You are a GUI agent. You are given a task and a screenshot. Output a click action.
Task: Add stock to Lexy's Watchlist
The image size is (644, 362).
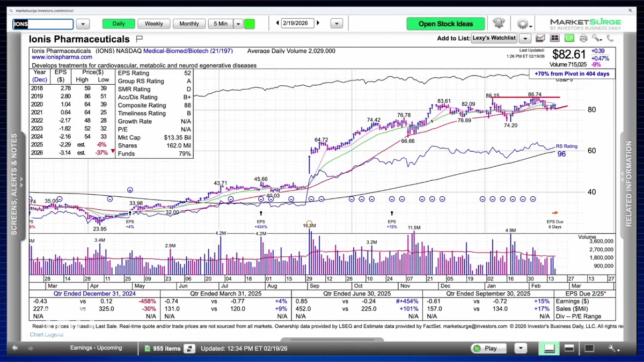(x=494, y=38)
